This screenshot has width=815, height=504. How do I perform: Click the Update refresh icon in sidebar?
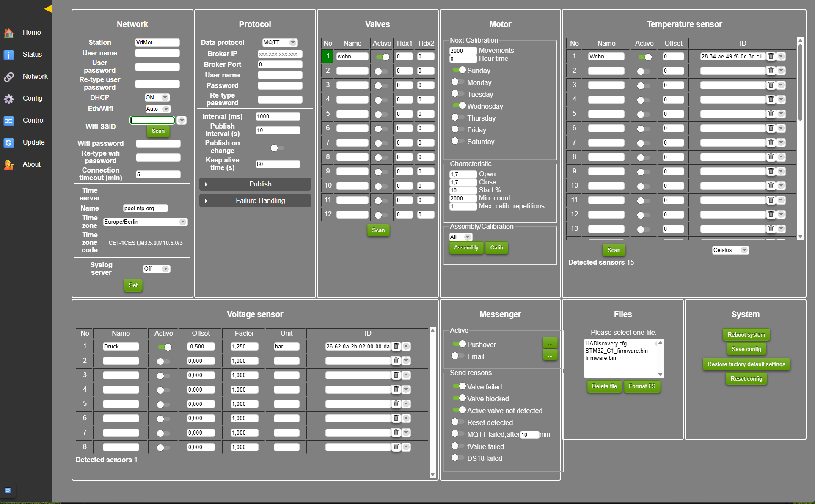tap(9, 142)
